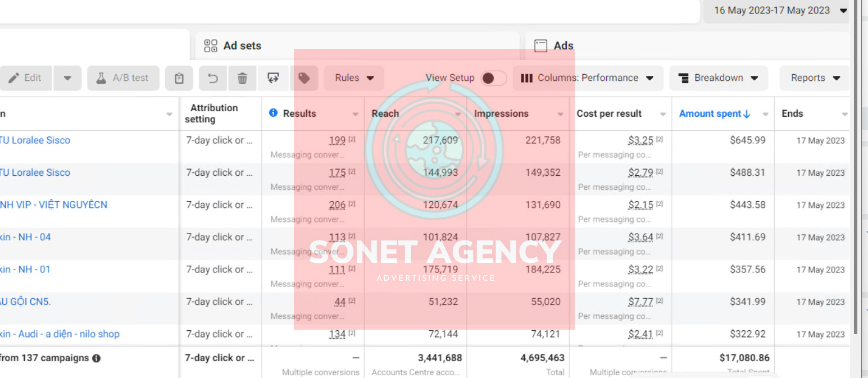Open AU GỘI CN5. campaign
This screenshot has width=868, height=378.
[x=26, y=302]
